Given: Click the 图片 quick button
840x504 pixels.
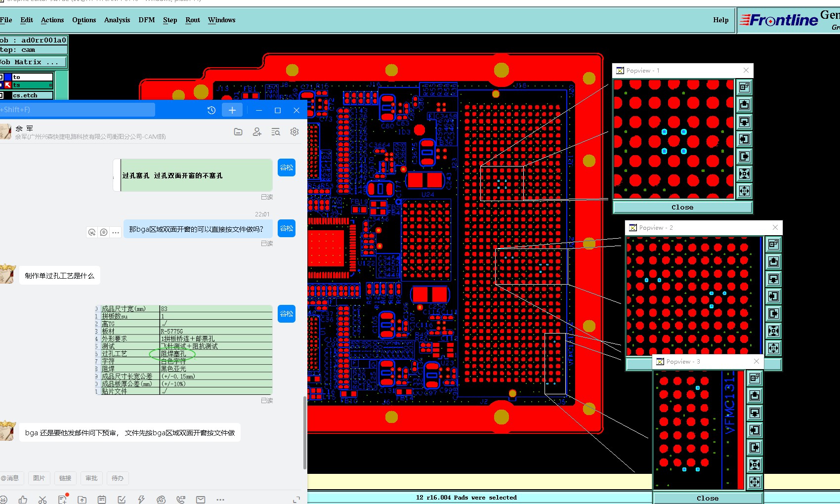Looking at the screenshot, I should (39, 478).
